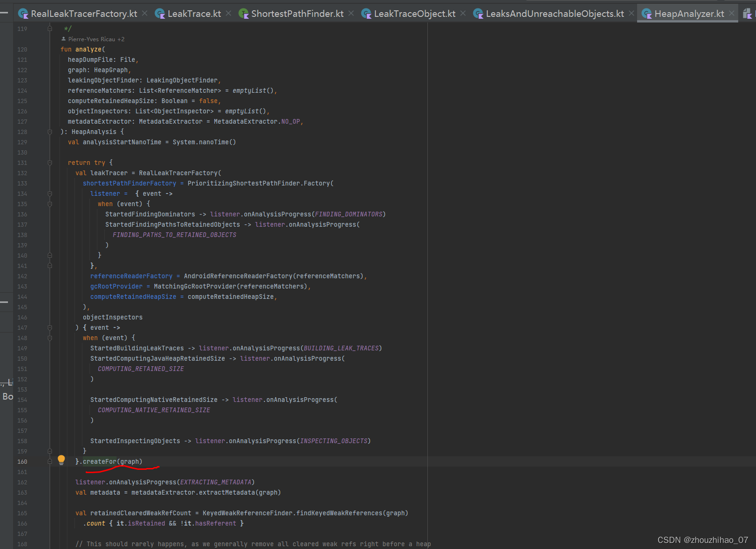Click LeakingObjectFinder type on line 123
Image resolution: width=756 pixels, height=549 pixels.
click(x=182, y=80)
